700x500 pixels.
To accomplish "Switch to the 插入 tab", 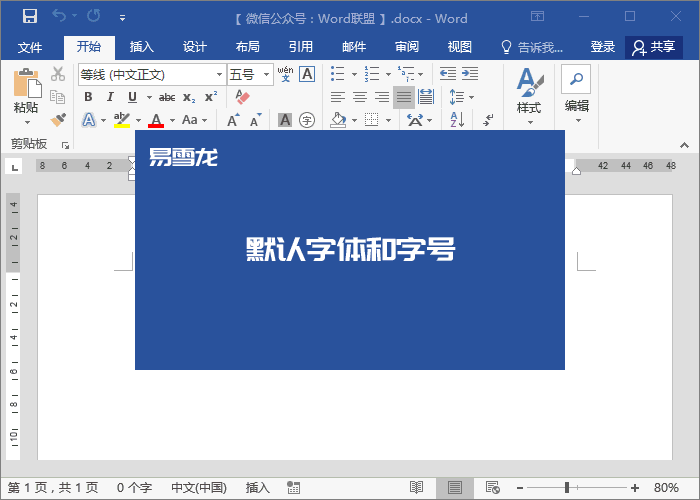I will coord(142,47).
